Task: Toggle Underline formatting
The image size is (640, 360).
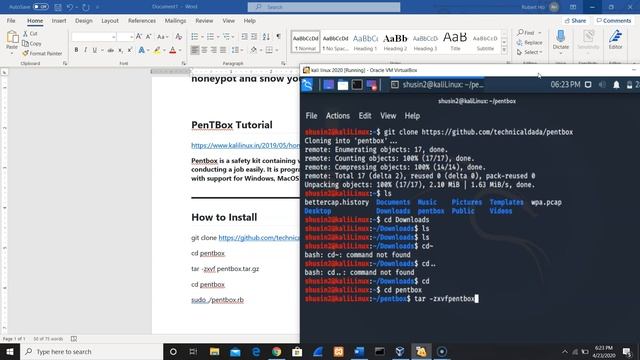Action: click(94, 50)
